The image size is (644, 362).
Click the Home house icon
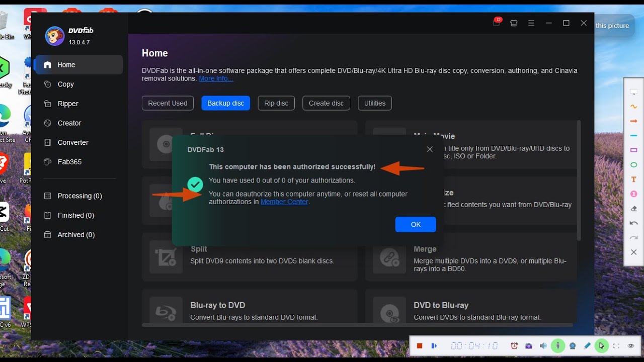point(48,65)
